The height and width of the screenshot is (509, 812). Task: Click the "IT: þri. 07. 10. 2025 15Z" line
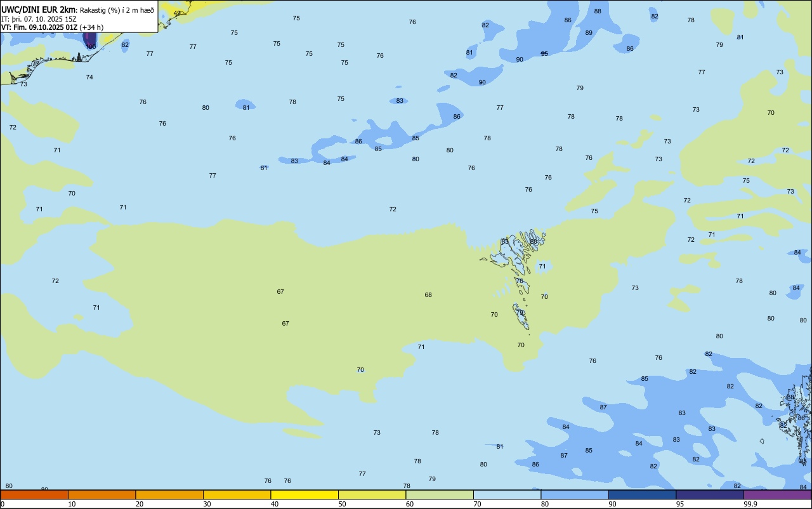(39, 19)
